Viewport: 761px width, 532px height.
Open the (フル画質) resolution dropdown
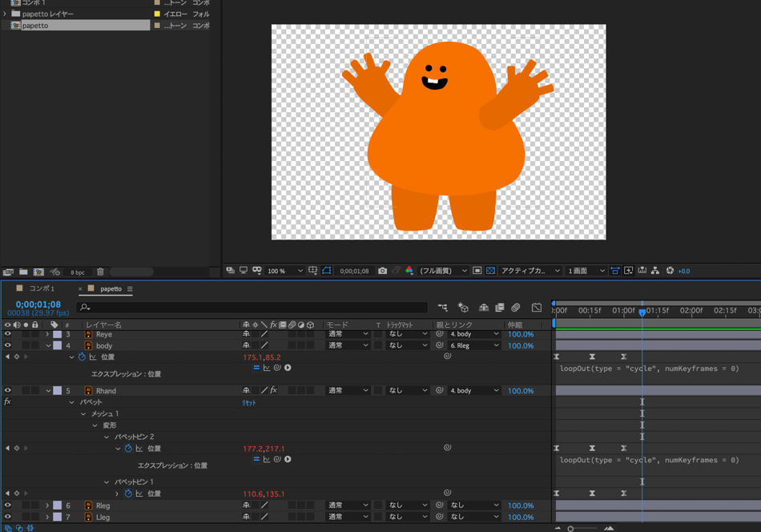pos(443,271)
